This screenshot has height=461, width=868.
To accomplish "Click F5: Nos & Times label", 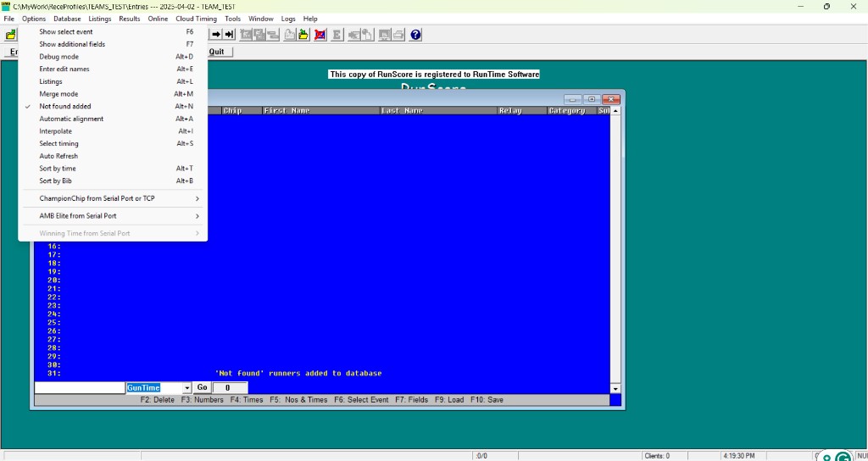I will tap(299, 400).
